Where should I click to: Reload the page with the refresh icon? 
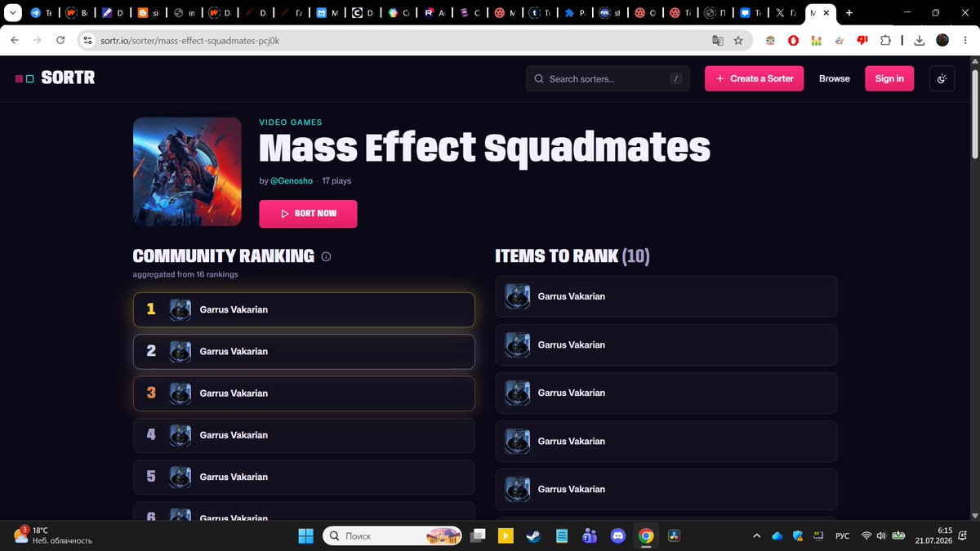click(x=60, y=40)
